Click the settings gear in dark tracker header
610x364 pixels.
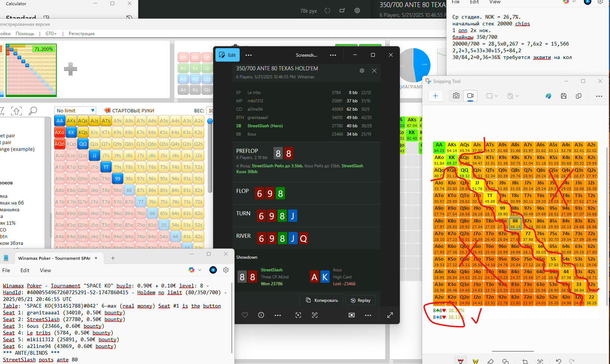point(357,10)
